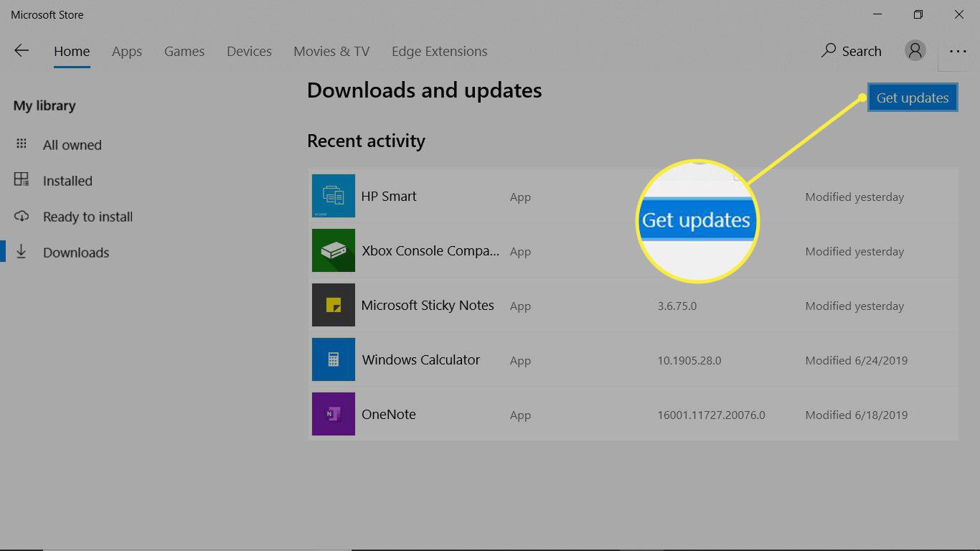Click the App type label for Windows Calculator
The width and height of the screenshot is (980, 551).
click(x=520, y=361)
